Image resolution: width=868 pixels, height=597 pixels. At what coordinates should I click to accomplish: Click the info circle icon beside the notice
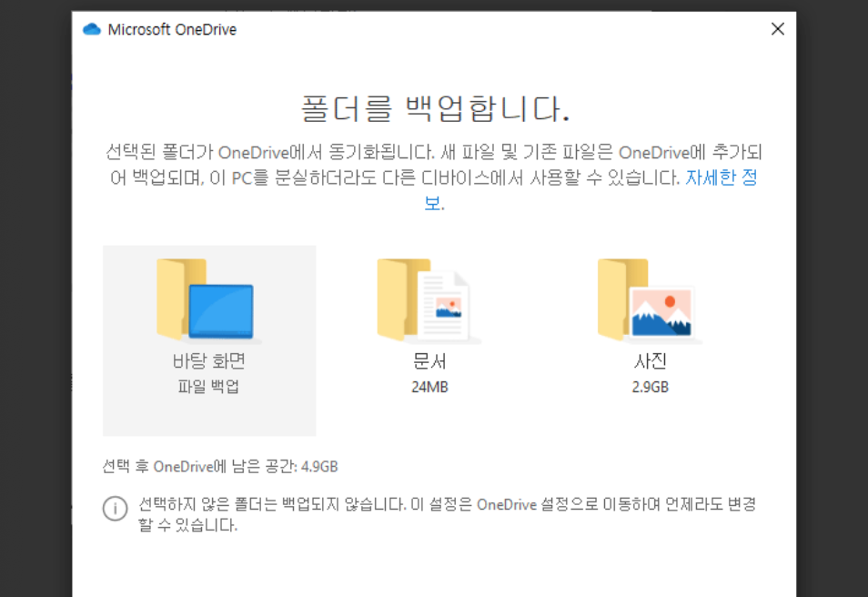[116, 508]
